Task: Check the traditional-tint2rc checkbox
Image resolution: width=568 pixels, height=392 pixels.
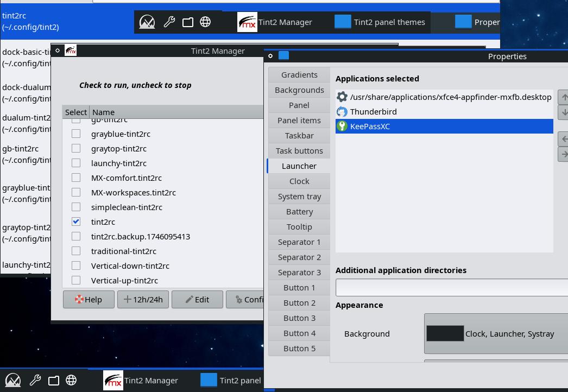Action: click(x=76, y=251)
